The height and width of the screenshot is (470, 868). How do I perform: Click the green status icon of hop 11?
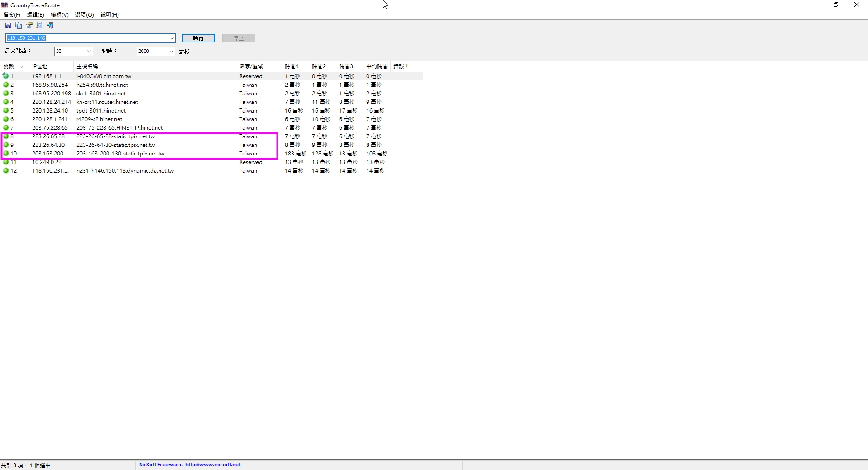coord(6,162)
